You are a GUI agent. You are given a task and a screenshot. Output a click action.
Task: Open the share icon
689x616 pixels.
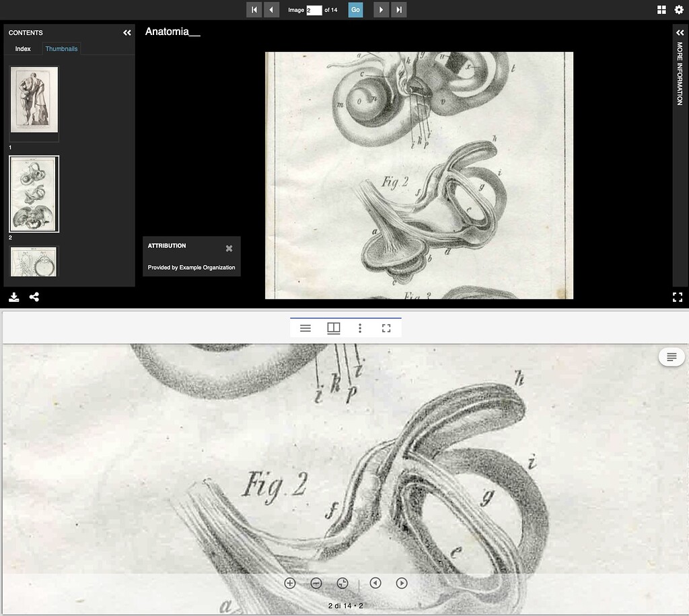pos(34,296)
